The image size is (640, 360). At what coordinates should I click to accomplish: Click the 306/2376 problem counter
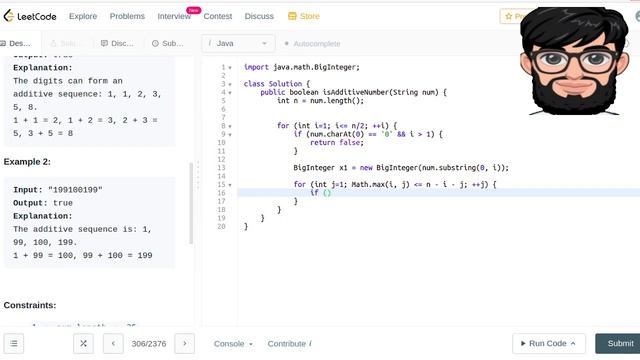149,344
